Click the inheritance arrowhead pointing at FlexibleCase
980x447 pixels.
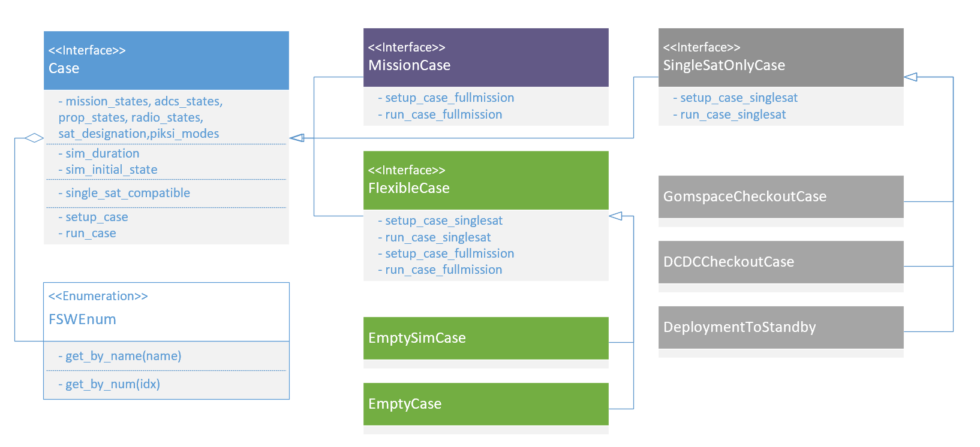click(616, 216)
